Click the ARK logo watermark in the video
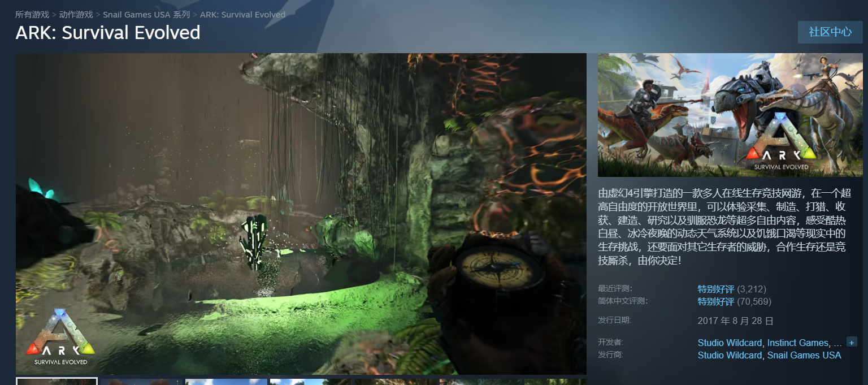 click(x=60, y=338)
